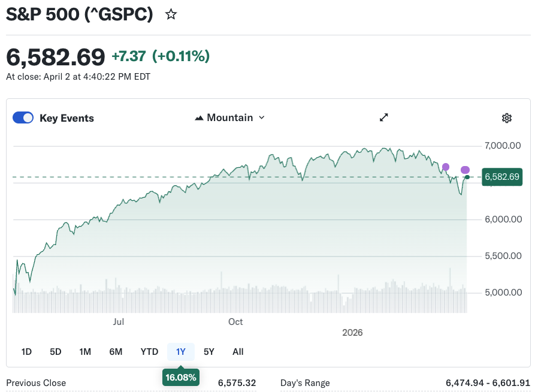Screen dimensions: 538x392
Task: Click the green dot at chart line end
Action: 467,177
